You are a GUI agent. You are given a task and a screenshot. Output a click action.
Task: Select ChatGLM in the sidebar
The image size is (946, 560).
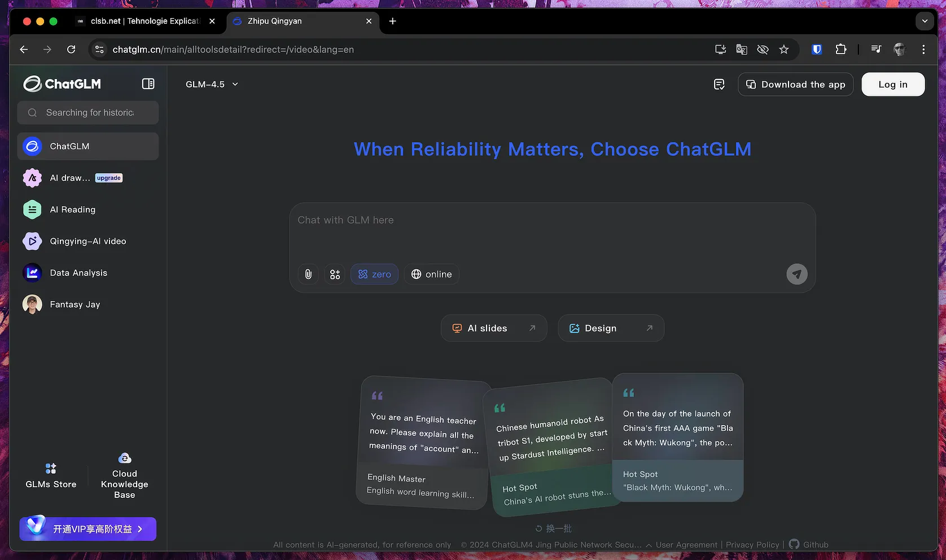[88, 146]
